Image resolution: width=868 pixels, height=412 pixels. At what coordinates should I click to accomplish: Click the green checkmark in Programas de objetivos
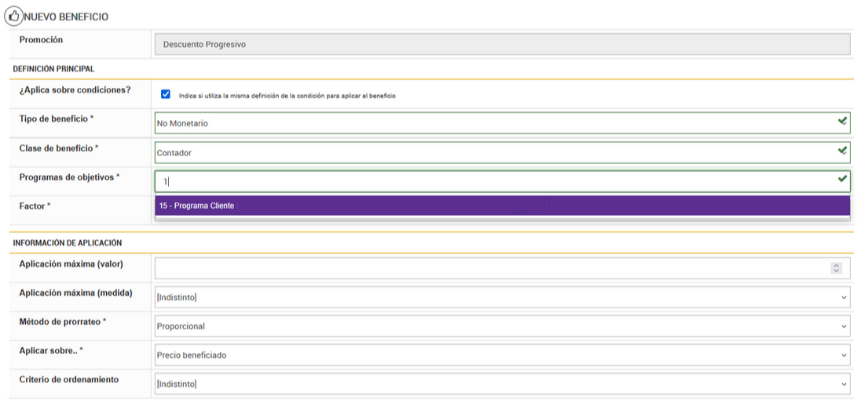click(842, 180)
